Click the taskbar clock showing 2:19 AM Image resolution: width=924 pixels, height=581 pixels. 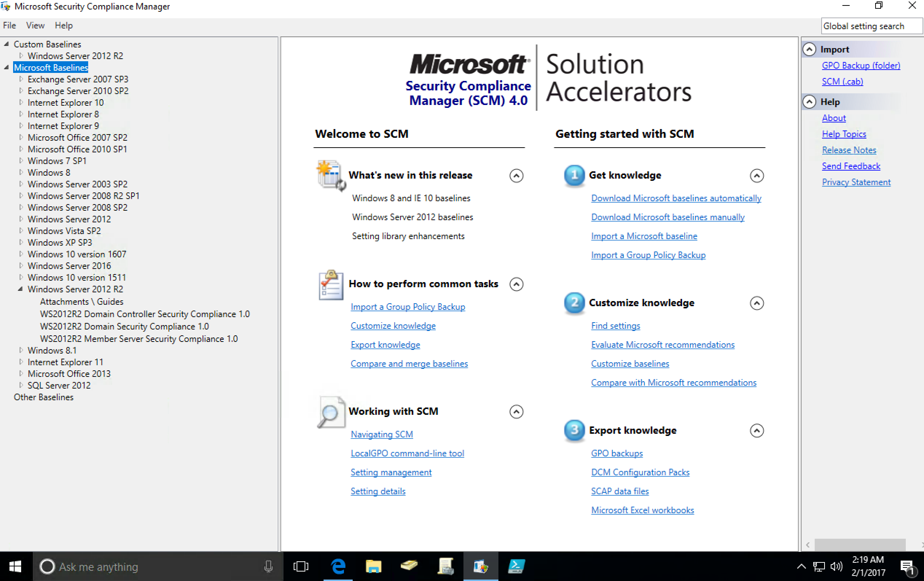[x=868, y=566]
